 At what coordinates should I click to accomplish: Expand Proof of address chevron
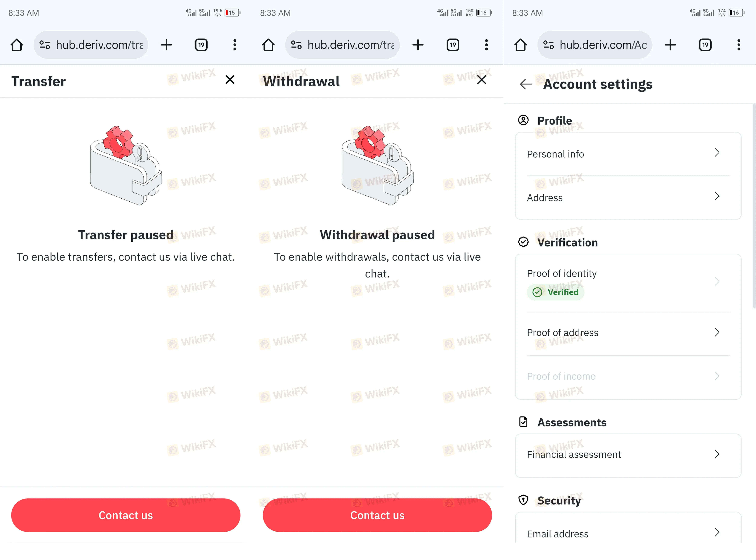click(x=717, y=333)
